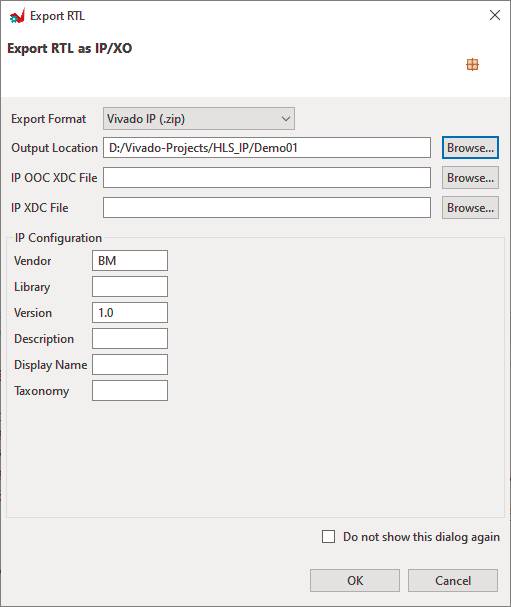Focus the IP OOC XDC File field
Image resolution: width=511 pixels, height=607 pixels.
(x=267, y=178)
